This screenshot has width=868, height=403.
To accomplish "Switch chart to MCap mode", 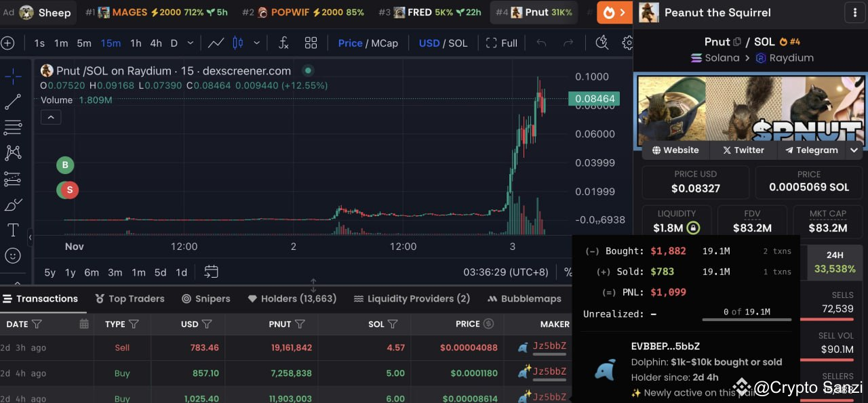I will pos(384,43).
